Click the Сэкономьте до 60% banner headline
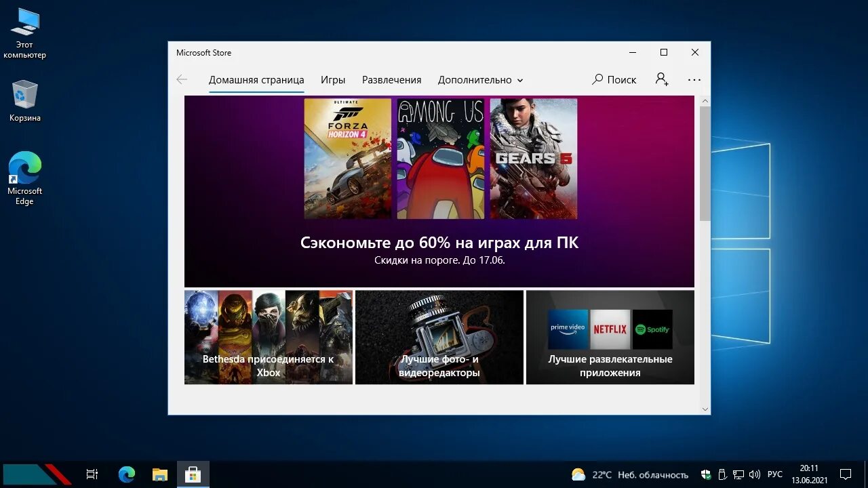Image resolution: width=868 pixels, height=488 pixels. click(439, 243)
